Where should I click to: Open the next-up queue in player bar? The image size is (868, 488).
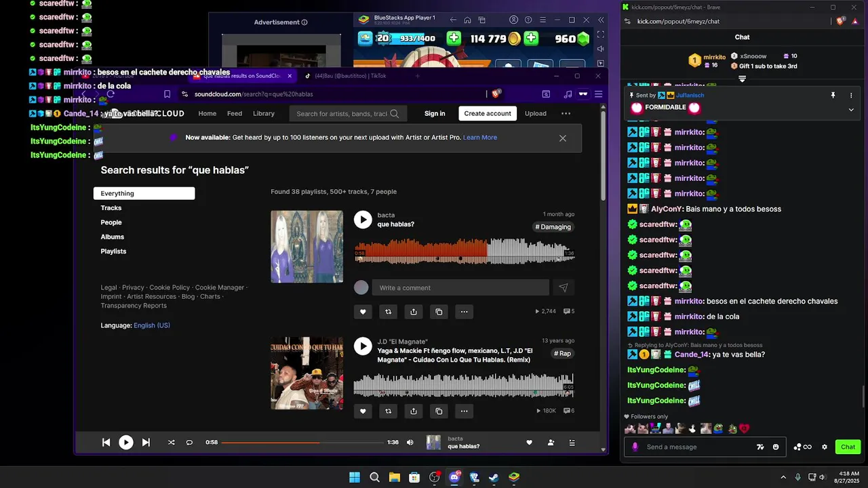point(572,443)
